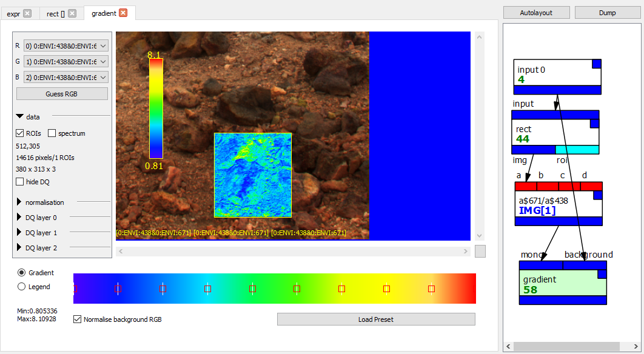Enable the spectrum checkbox
The image size is (644, 354).
pos(52,133)
